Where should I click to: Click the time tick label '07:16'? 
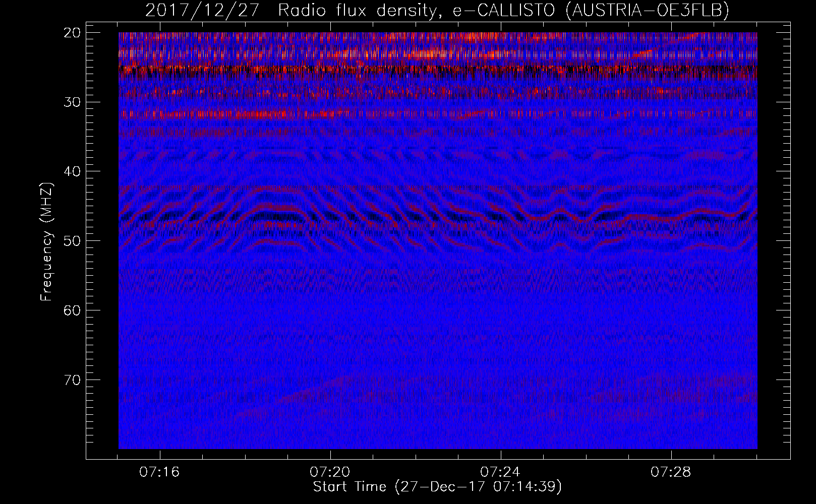coord(160,472)
